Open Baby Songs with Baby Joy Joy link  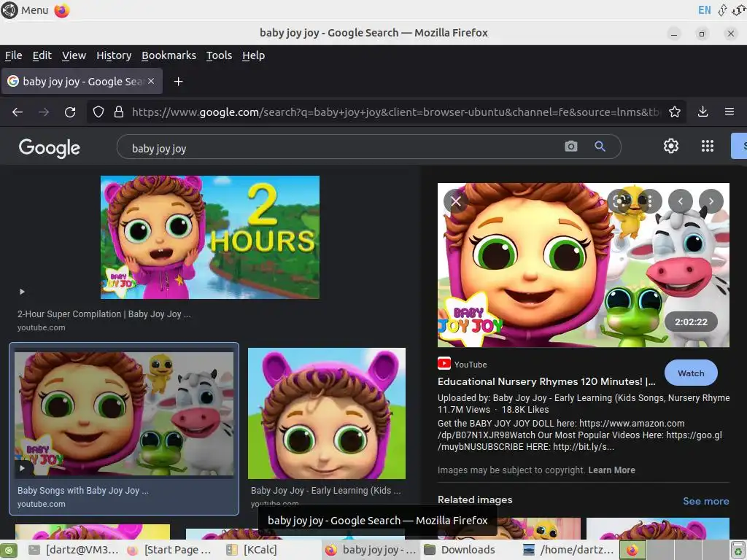point(83,490)
